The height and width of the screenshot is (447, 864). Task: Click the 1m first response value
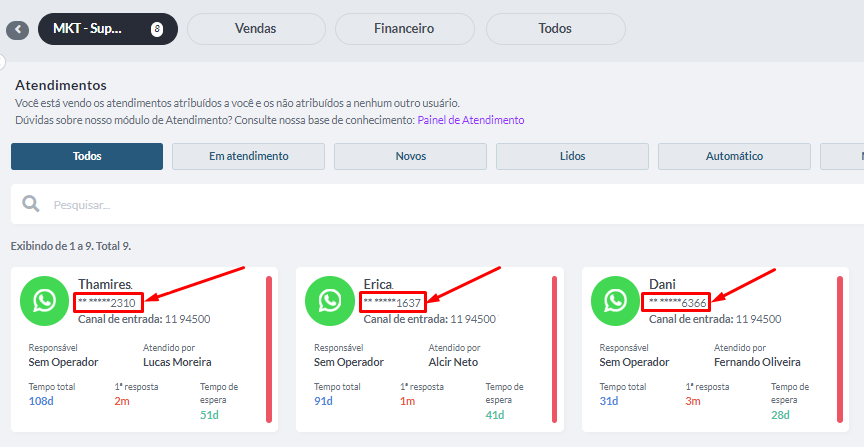[407, 401]
